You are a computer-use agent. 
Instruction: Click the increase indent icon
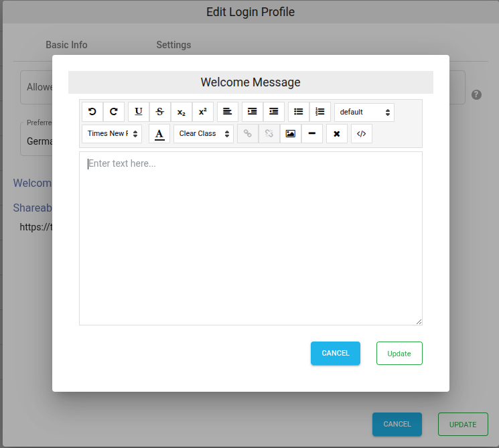tap(253, 112)
